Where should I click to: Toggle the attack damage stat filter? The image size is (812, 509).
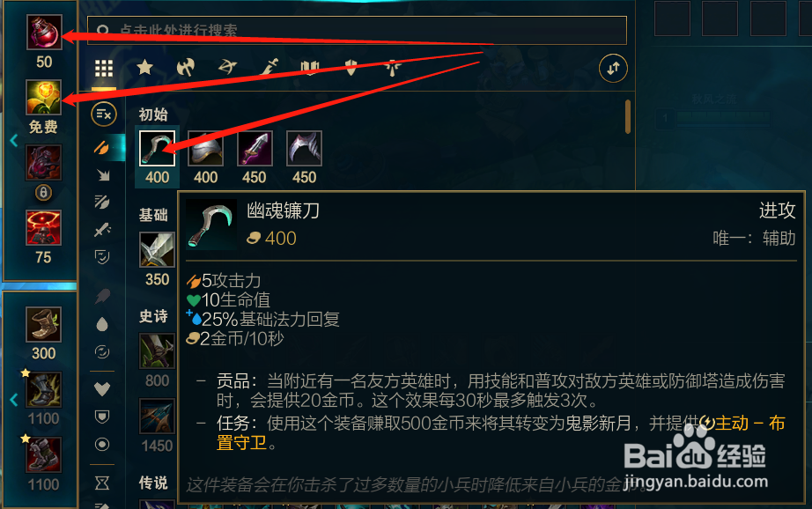click(102, 148)
